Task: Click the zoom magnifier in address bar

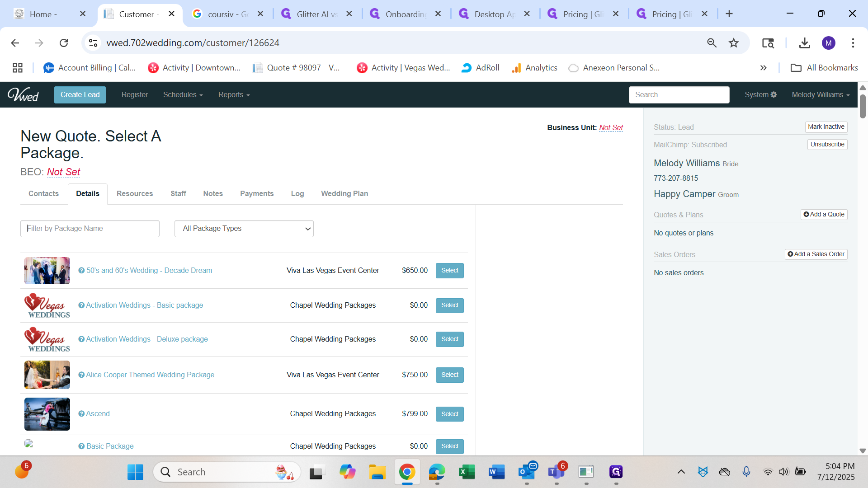Action: click(x=712, y=43)
